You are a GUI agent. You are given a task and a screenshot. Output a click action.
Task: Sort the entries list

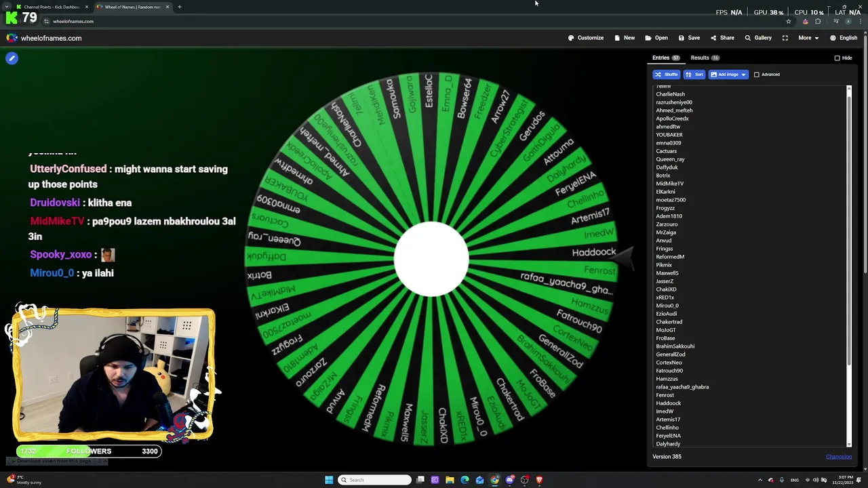(x=694, y=75)
